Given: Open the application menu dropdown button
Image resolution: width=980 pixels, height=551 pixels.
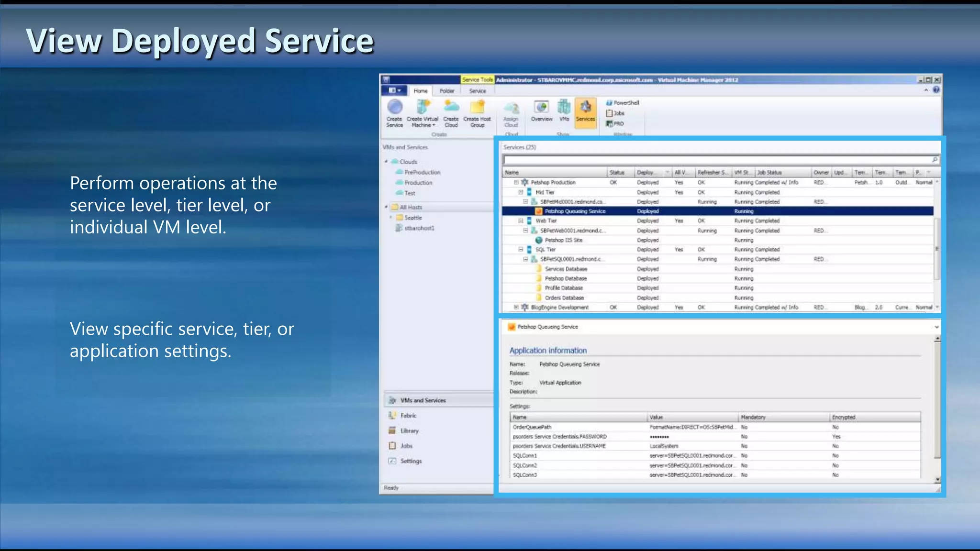Looking at the screenshot, I should (394, 90).
